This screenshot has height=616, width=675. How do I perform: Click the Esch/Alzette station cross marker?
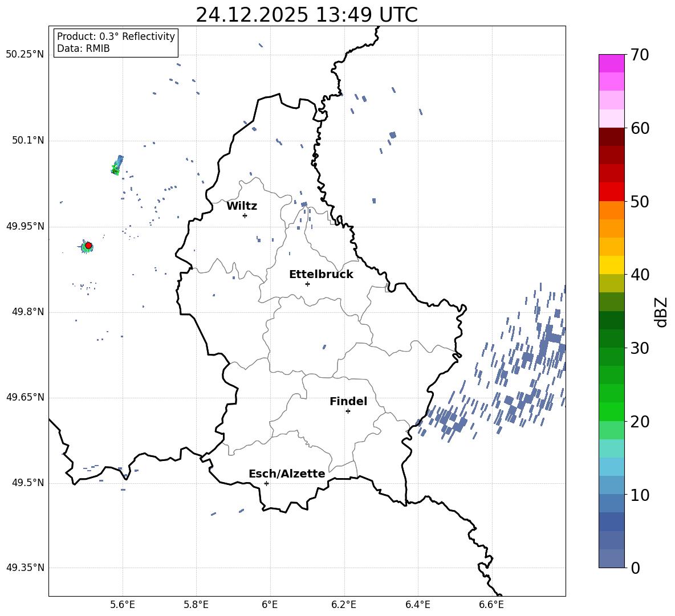point(266,483)
